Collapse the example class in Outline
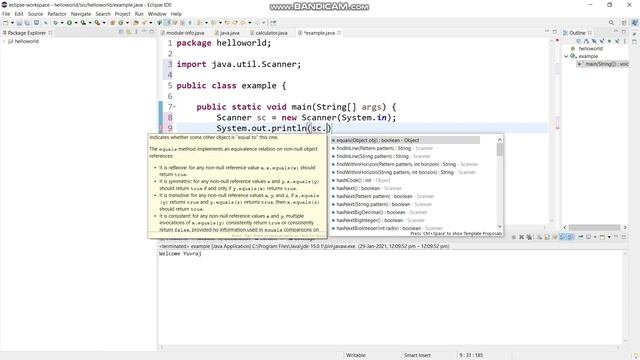This screenshot has height=360, width=640. tap(566, 56)
